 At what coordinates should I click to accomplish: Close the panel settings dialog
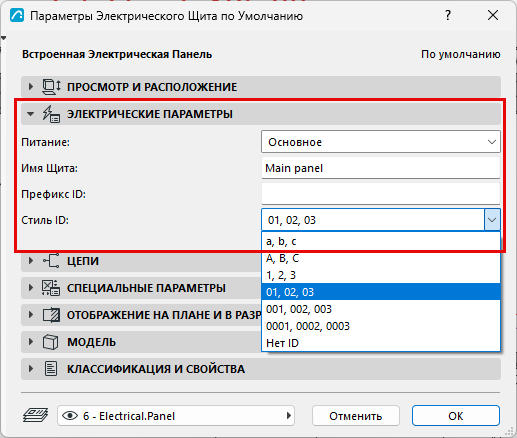pyautogui.click(x=493, y=15)
